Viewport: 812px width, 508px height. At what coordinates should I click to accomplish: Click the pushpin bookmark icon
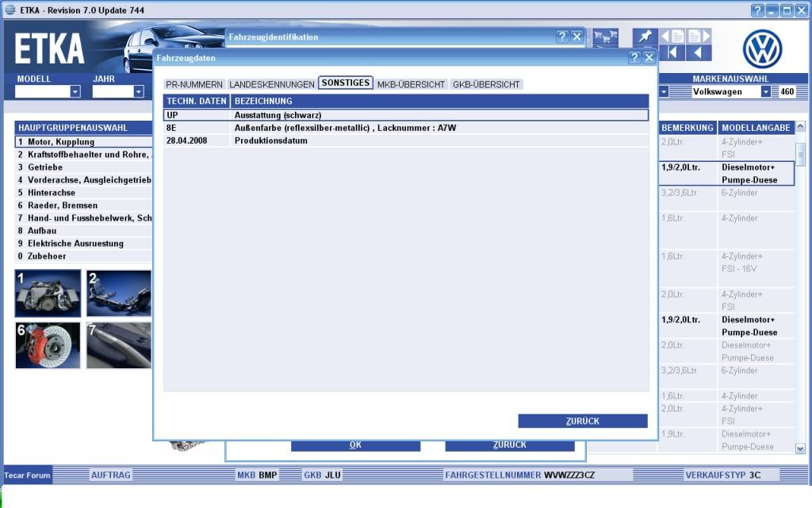[645, 36]
